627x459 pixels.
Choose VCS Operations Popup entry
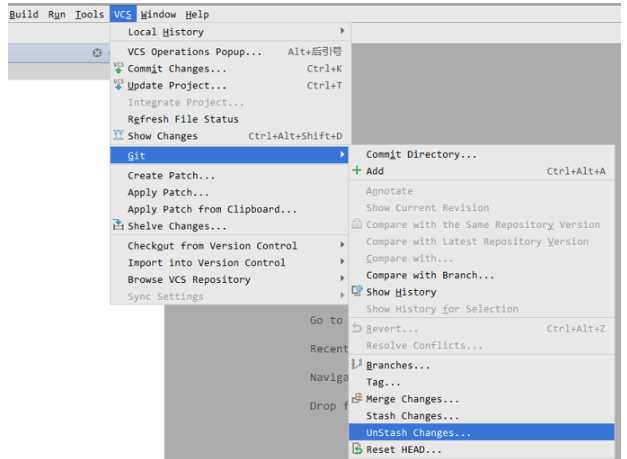pyautogui.click(x=231, y=52)
